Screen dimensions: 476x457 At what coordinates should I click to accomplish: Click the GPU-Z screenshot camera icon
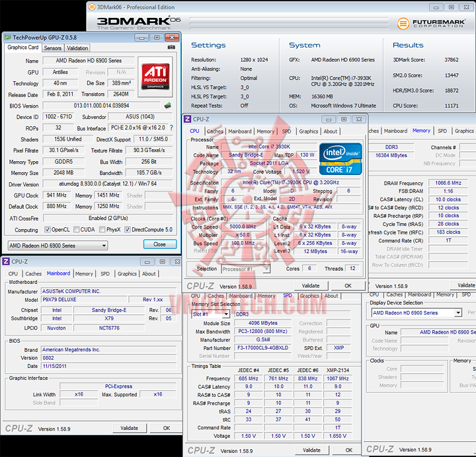click(171, 48)
